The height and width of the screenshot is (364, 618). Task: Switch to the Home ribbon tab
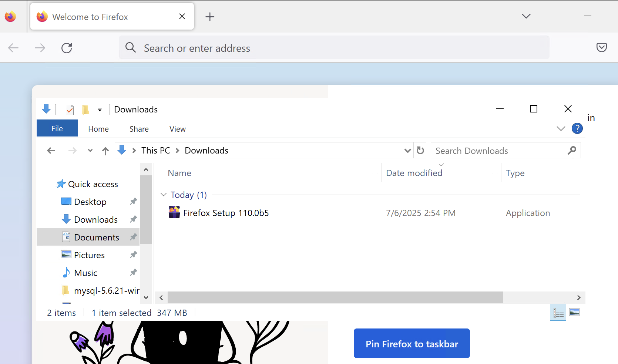click(x=98, y=129)
